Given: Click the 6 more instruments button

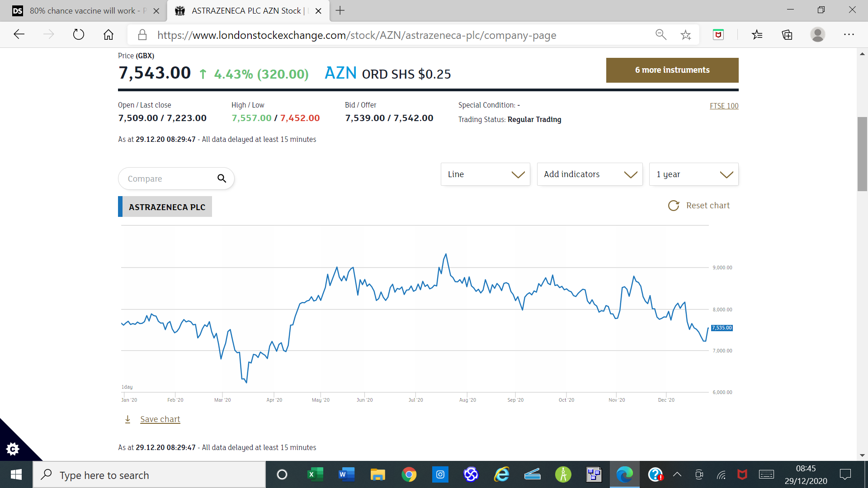Looking at the screenshot, I should (672, 70).
